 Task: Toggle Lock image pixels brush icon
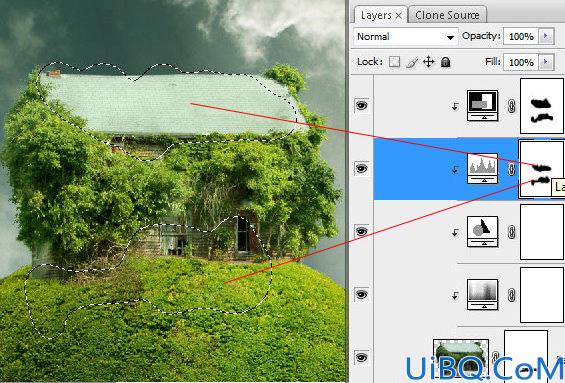click(412, 62)
